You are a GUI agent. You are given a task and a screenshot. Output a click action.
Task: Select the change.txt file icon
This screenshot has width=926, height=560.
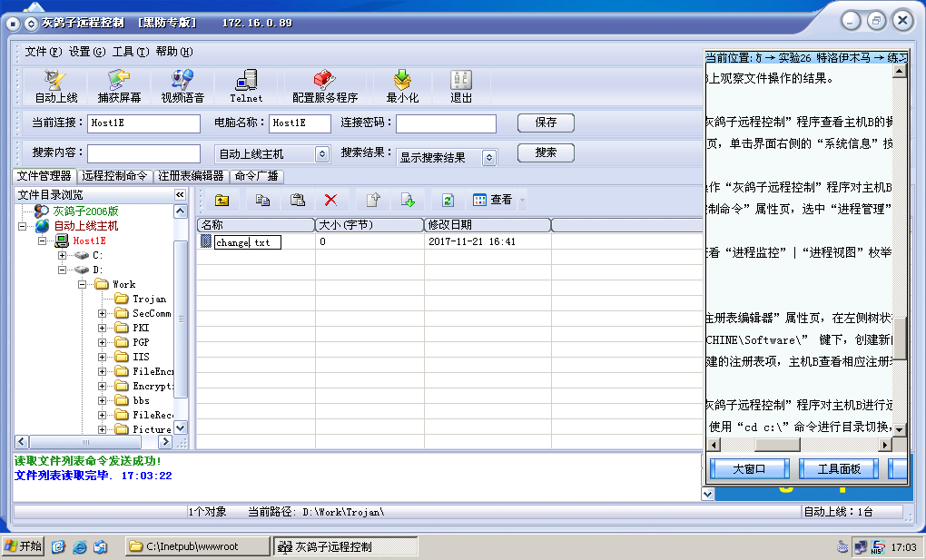pos(205,241)
